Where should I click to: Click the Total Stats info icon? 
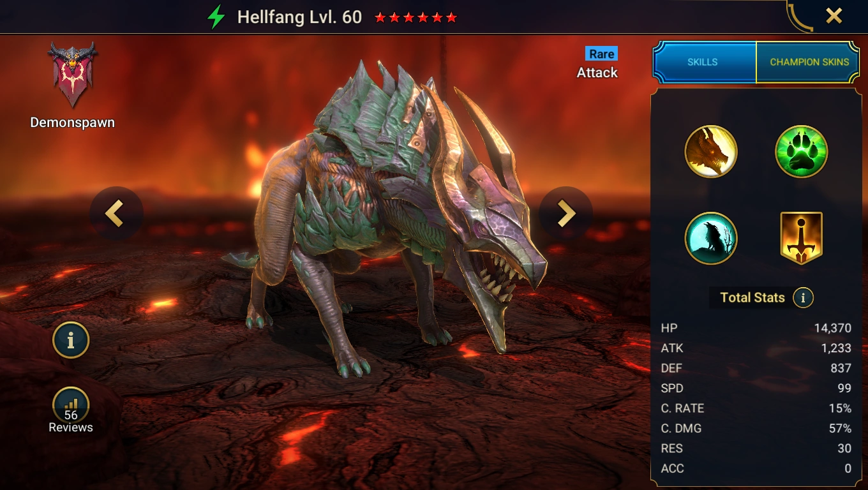(x=804, y=297)
